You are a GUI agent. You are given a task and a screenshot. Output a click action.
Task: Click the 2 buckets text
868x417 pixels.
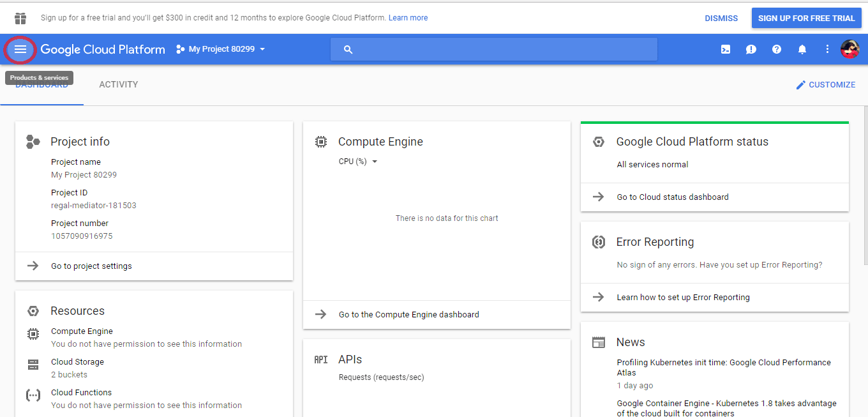(x=69, y=375)
